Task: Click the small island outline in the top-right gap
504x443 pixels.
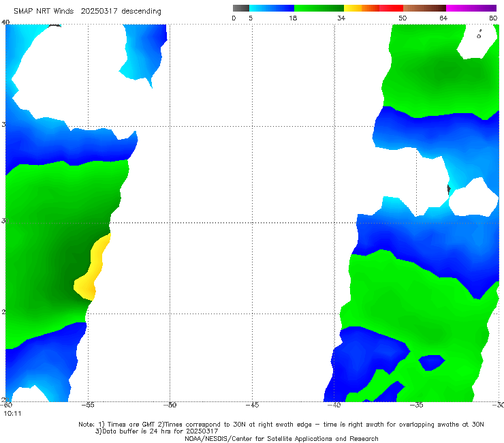Action: click(479, 35)
